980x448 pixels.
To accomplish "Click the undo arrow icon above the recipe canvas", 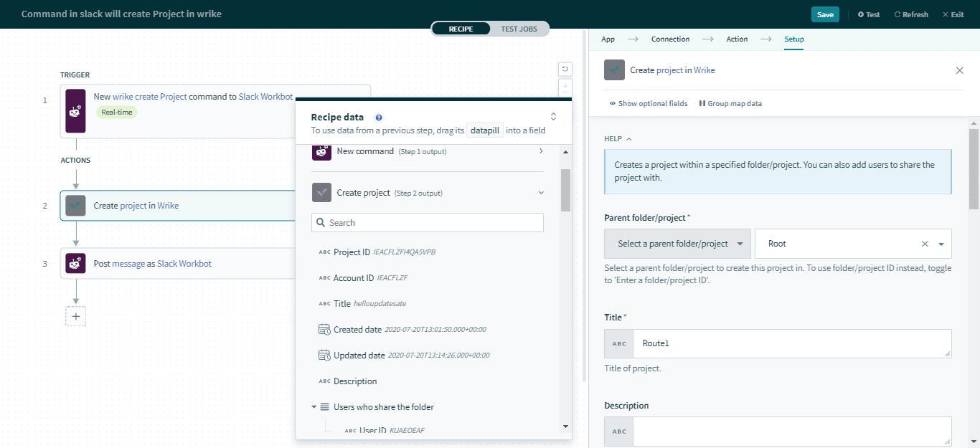I will pos(565,69).
